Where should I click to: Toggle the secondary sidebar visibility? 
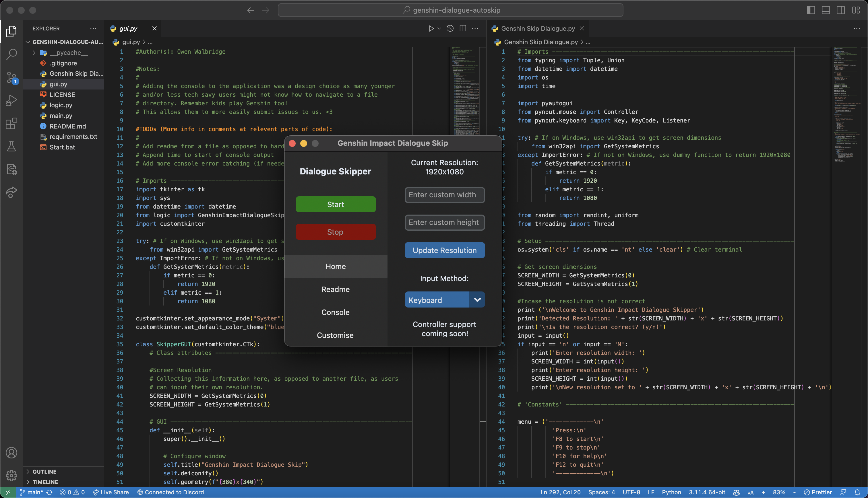841,10
